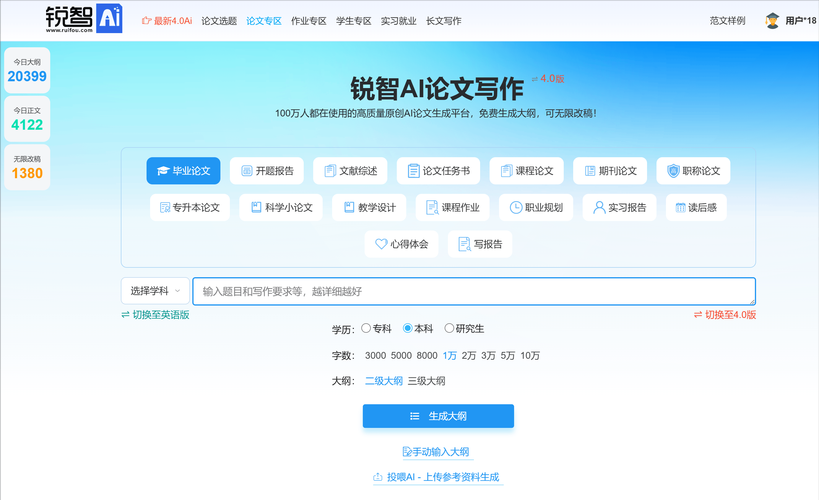Click the heart icon beside 心得体会
The height and width of the screenshot is (500, 819).
pyautogui.click(x=381, y=244)
